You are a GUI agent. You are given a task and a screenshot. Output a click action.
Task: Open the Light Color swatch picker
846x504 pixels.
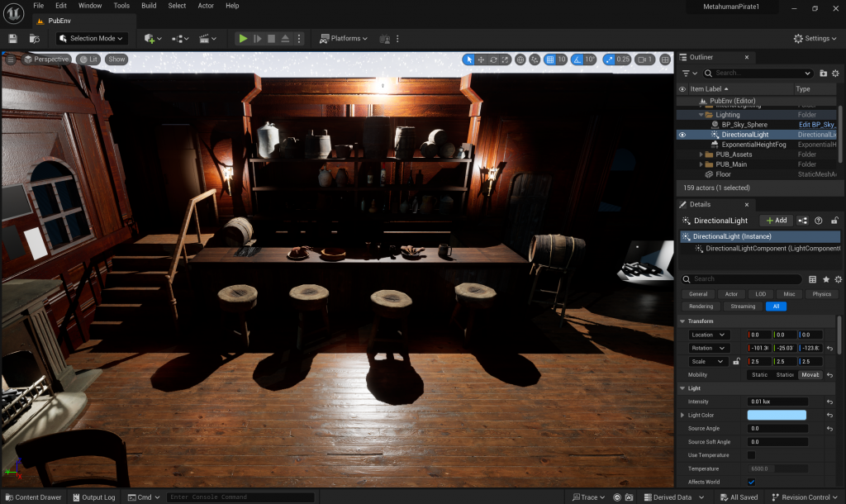777,415
